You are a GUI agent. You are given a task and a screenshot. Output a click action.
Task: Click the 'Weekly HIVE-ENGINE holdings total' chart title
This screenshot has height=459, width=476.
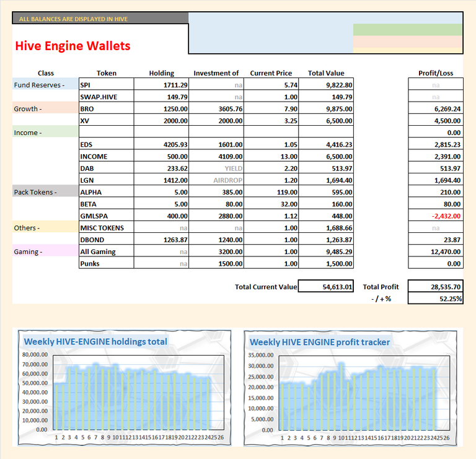point(95,341)
